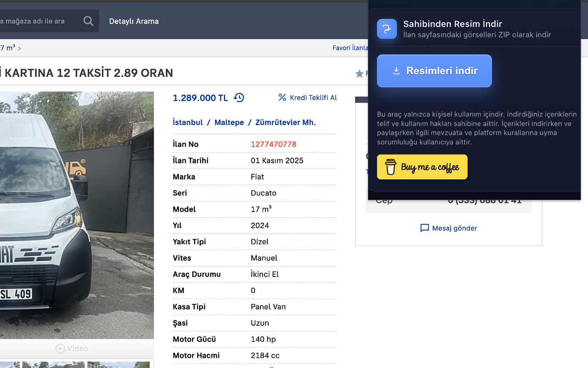The image size is (588, 368).
Task: Play the listing video
Action: pos(72,349)
